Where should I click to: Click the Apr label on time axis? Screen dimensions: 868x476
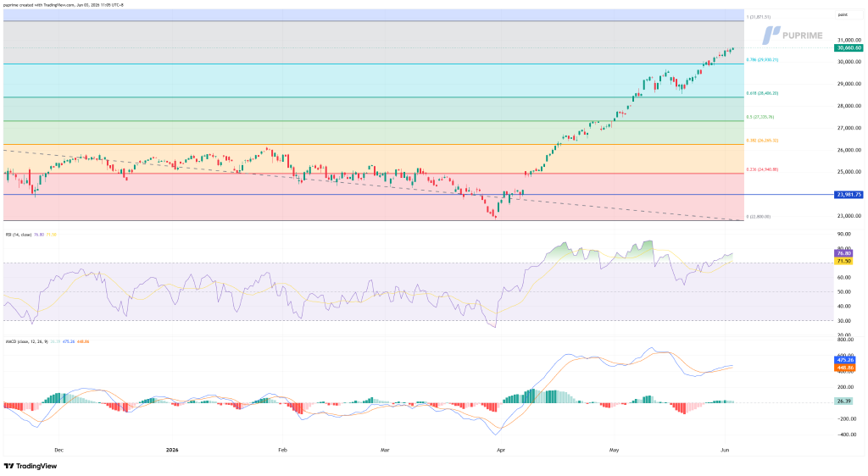[501, 450]
